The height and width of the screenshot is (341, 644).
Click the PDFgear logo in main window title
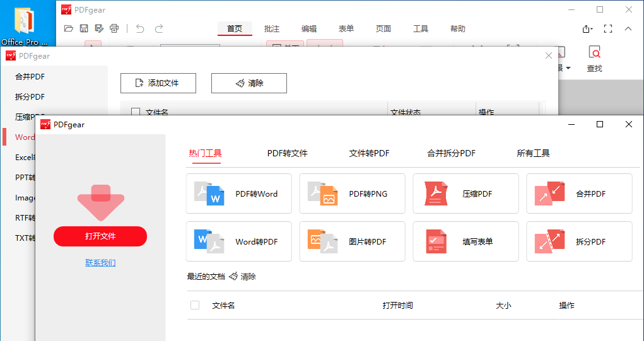66,10
